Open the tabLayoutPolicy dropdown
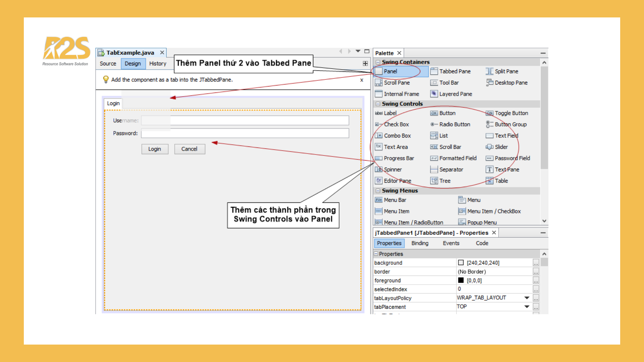644x362 pixels. tap(527, 298)
